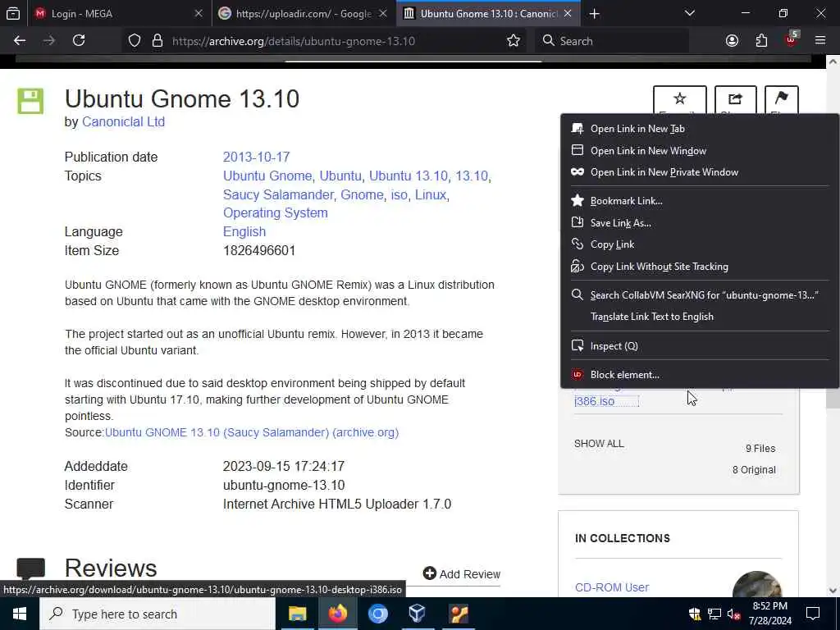The image size is (840, 630).
Task: Choose Save Link As from context menu
Action: [x=699, y=223]
